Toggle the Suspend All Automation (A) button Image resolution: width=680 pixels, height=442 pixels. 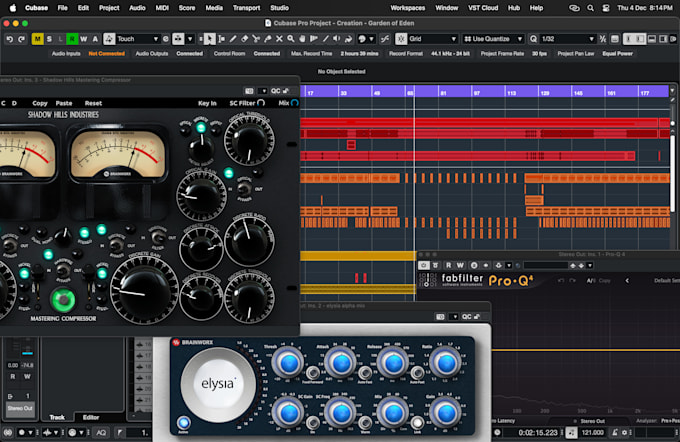[95, 39]
